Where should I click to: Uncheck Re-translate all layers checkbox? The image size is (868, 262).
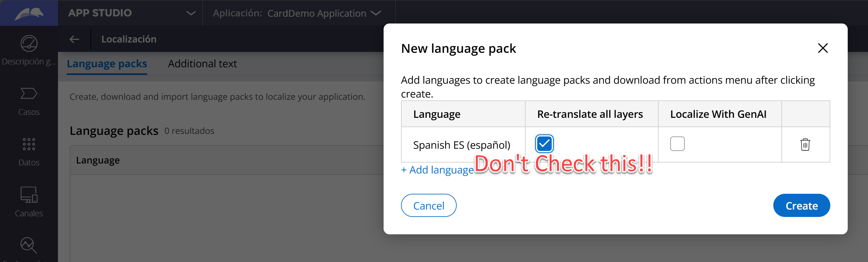544,144
